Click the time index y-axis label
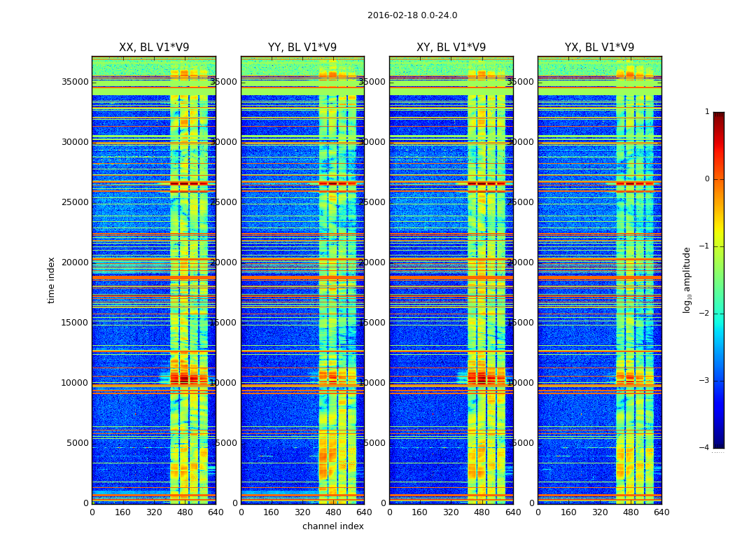Image resolution: width=735 pixels, height=560 pixels. (51, 280)
